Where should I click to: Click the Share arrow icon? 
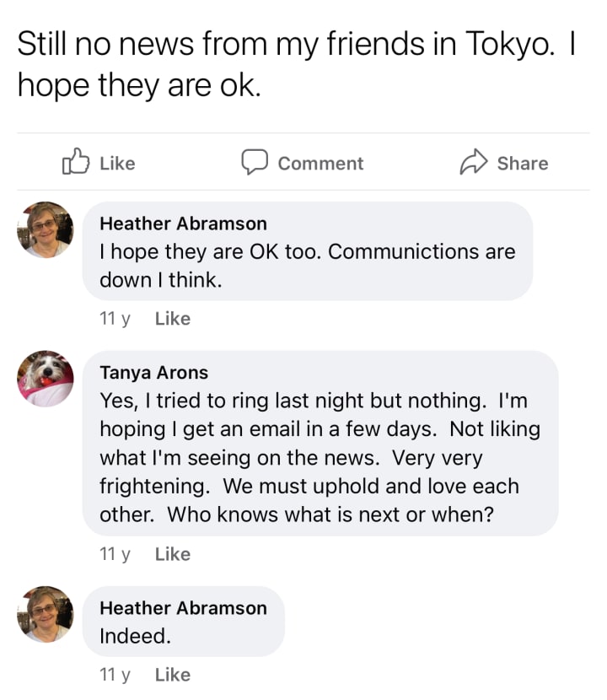coord(474,162)
